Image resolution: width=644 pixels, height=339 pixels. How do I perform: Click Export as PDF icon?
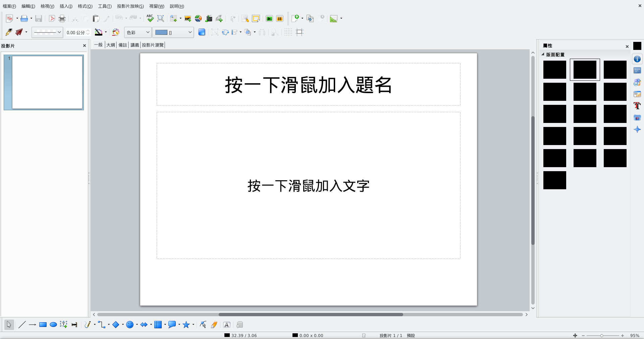point(52,18)
